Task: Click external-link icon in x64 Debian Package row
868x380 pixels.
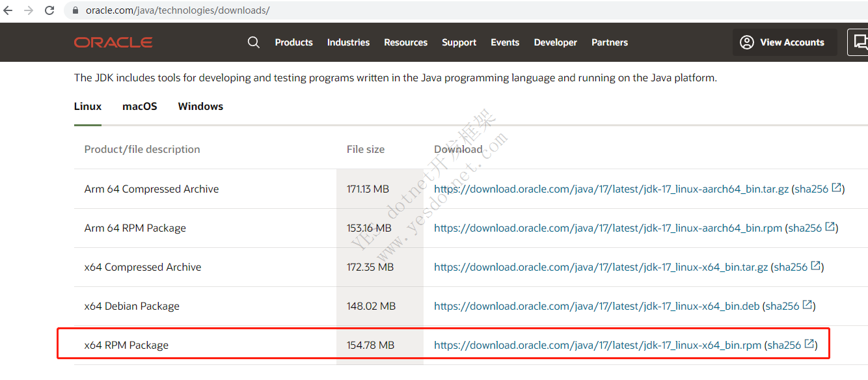Action: (x=807, y=305)
